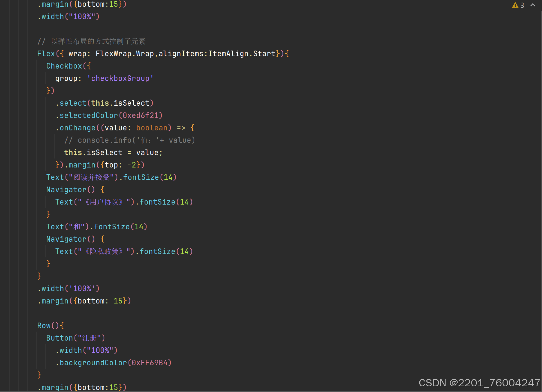This screenshot has width=542, height=392.
Task: Collapse the Checkbox block fold marker
Action: click(1, 66)
